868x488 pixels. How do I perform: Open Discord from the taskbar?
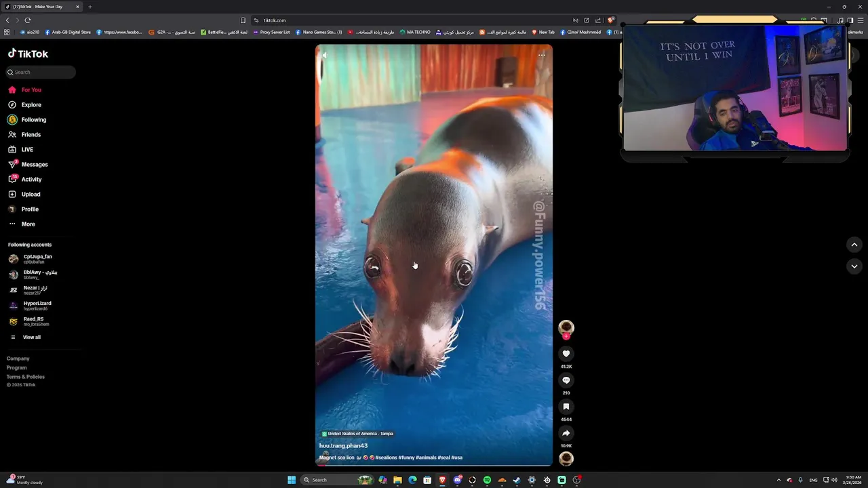pos(457,480)
